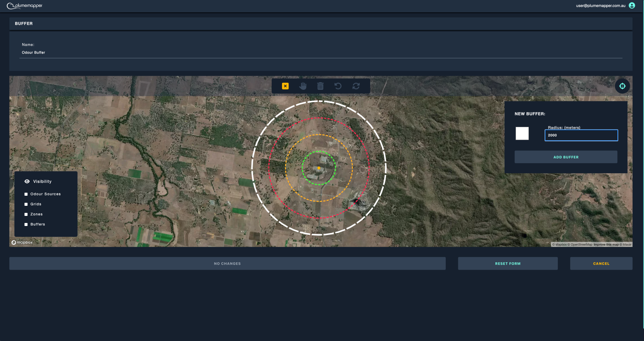Click the yellow X cancel-drawing tool icon
Image resolution: width=644 pixels, height=341 pixels.
coord(285,86)
